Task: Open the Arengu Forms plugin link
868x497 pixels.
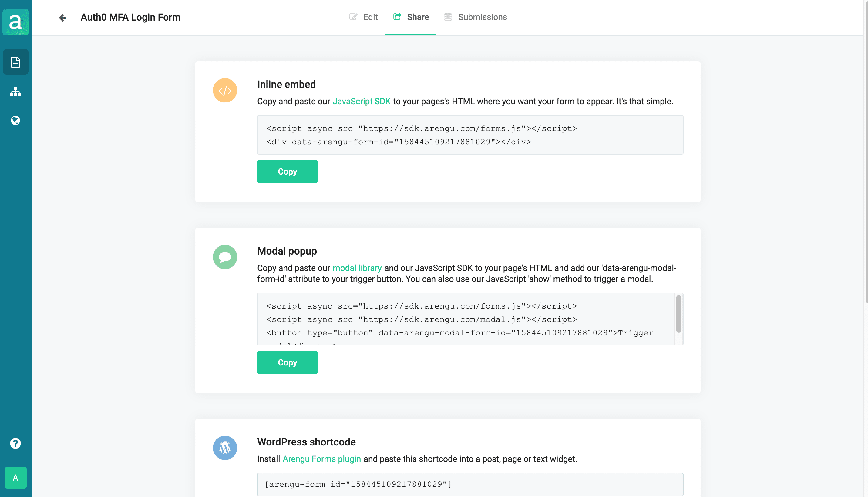Action: click(x=321, y=459)
